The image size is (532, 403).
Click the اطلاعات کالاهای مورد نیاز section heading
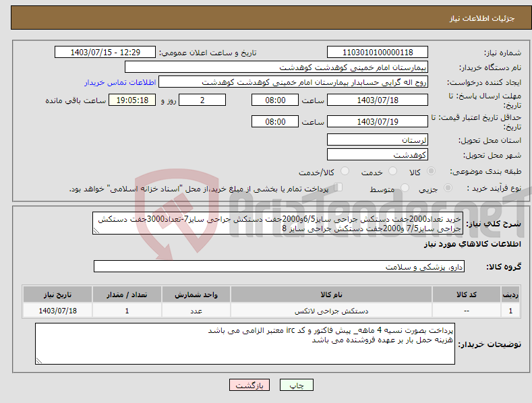pyautogui.click(x=472, y=244)
